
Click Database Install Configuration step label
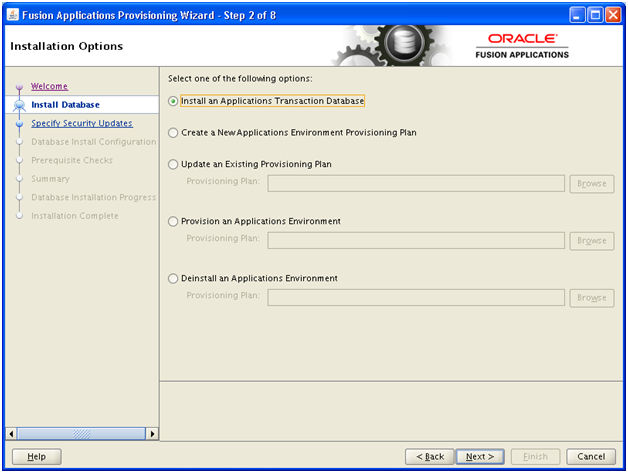(94, 142)
